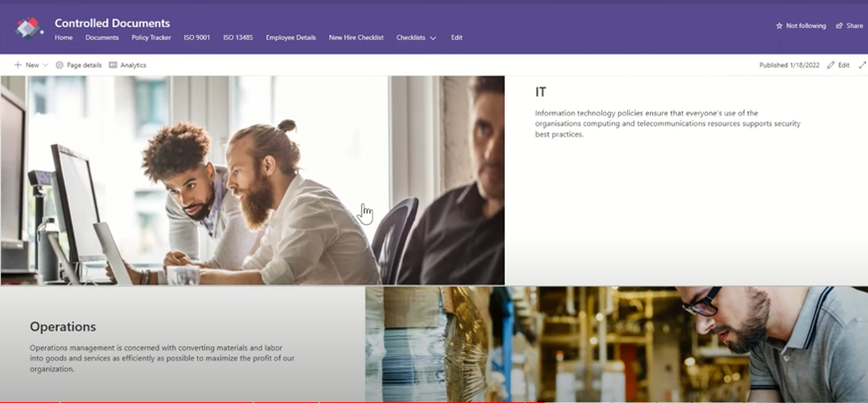
Task: Select the ISO 13485 nav item
Action: pos(238,38)
